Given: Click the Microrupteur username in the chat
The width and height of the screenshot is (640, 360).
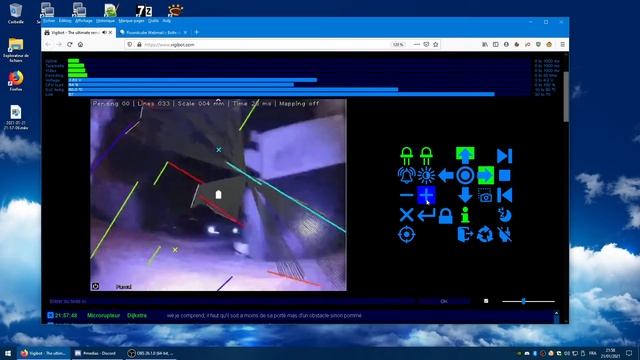Looking at the screenshot, I should tap(103, 316).
